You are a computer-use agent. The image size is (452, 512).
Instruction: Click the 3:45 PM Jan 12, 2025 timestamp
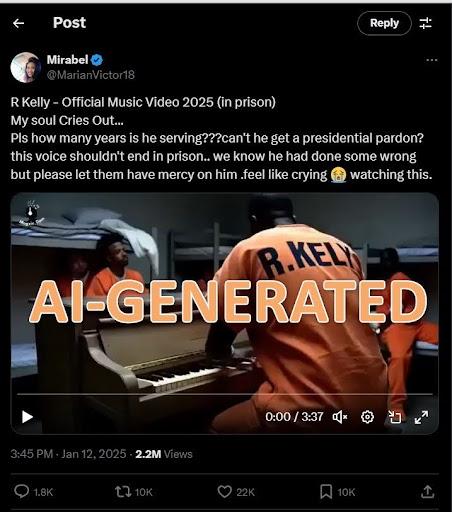68,454
